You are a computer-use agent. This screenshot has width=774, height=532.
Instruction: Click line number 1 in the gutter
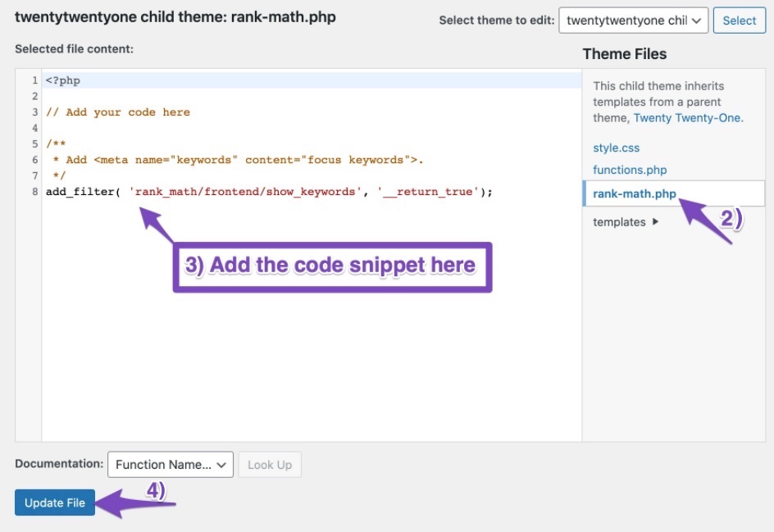[35, 80]
